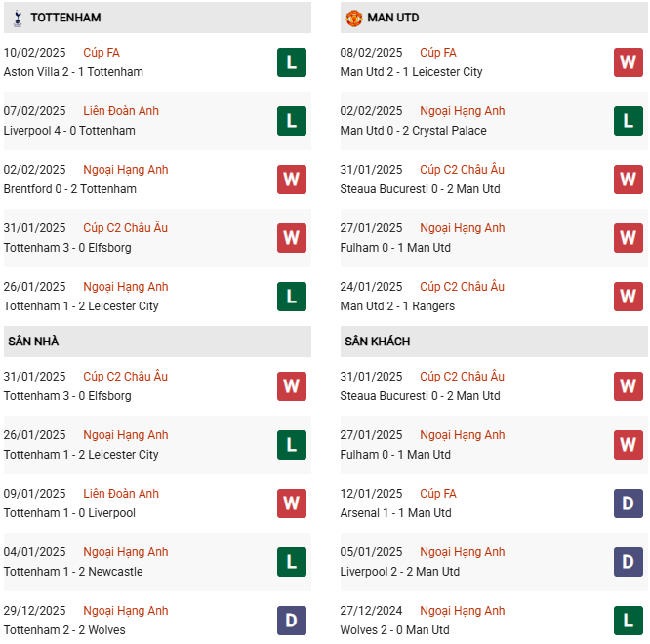650x644 pixels.
Task: Select the L badge for Wolves 2-0 Man Utd
Action: (628, 621)
